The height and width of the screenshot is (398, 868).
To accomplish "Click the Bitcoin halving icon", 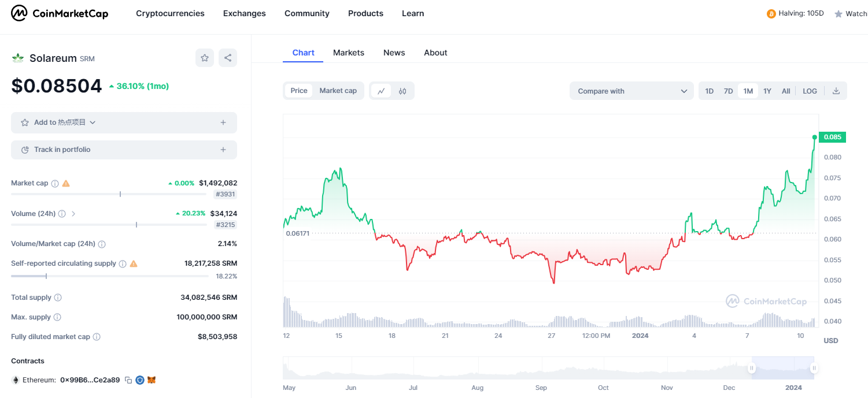I will coord(771,13).
